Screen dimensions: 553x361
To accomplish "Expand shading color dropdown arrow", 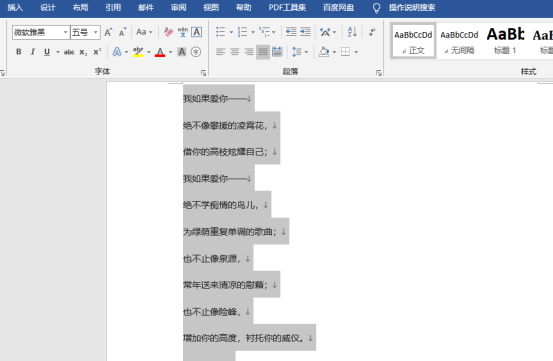I will point(334,52).
